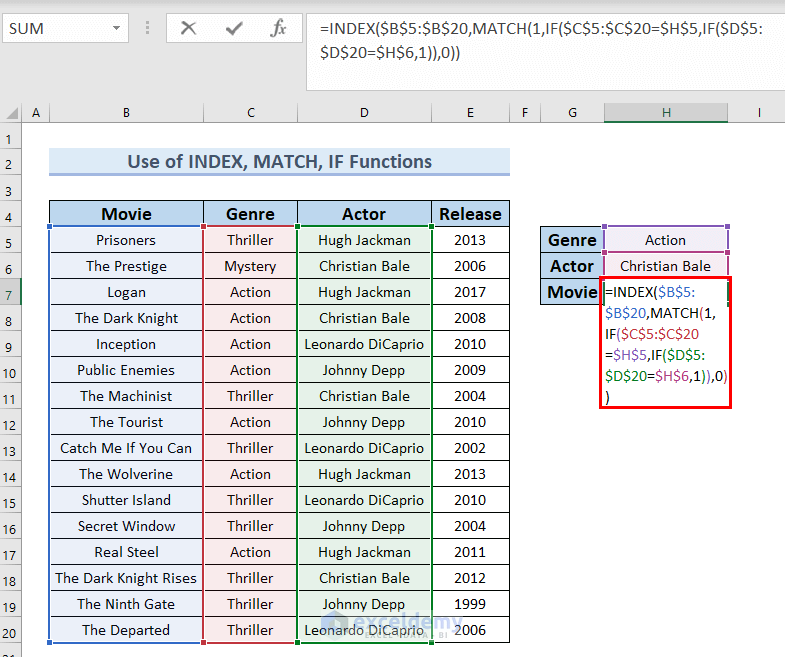Screen dimensions: 785x657
Task: Select column G header
Action: tap(572, 113)
